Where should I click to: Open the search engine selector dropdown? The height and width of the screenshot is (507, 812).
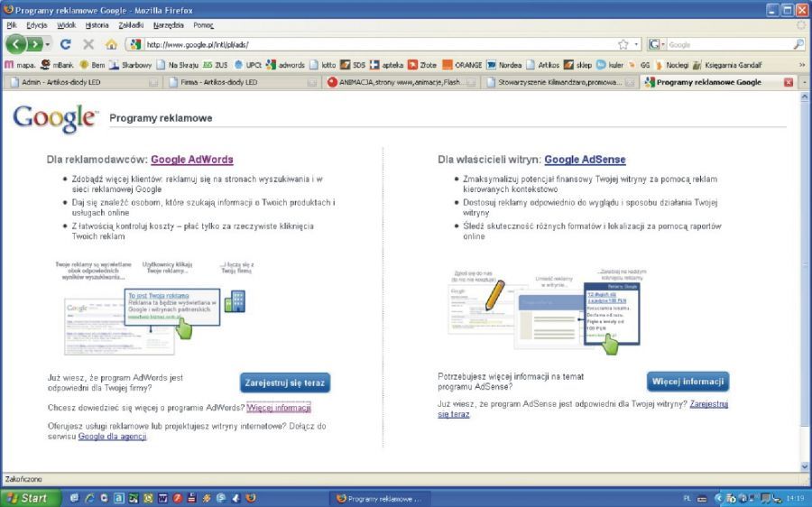coord(657,44)
